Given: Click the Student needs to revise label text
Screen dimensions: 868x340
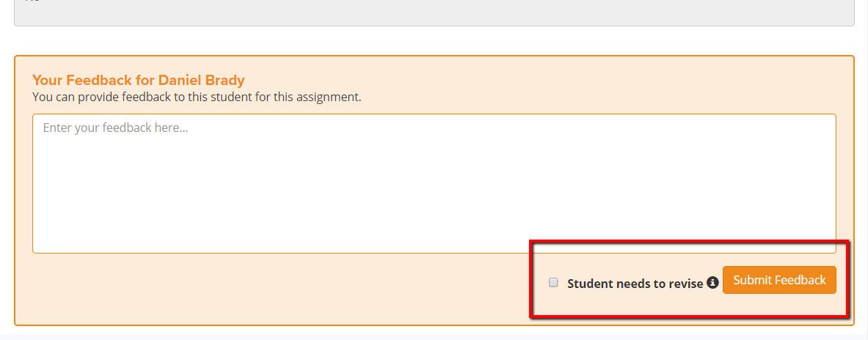Looking at the screenshot, I should coord(635,284).
